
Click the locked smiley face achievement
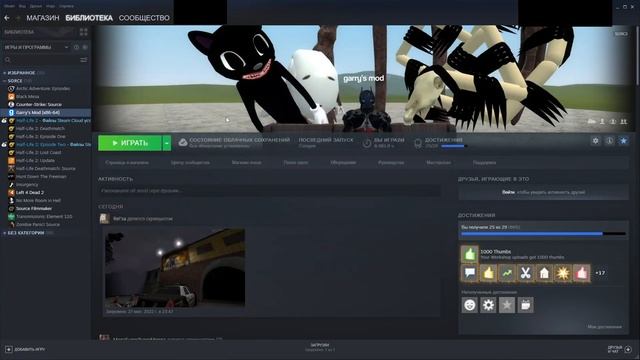[470, 305]
